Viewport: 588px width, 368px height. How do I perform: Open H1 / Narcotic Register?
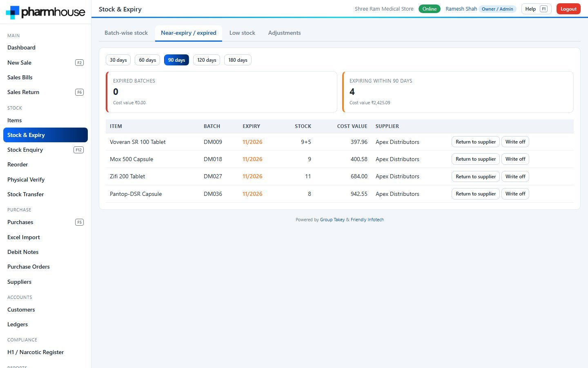[x=45, y=352]
